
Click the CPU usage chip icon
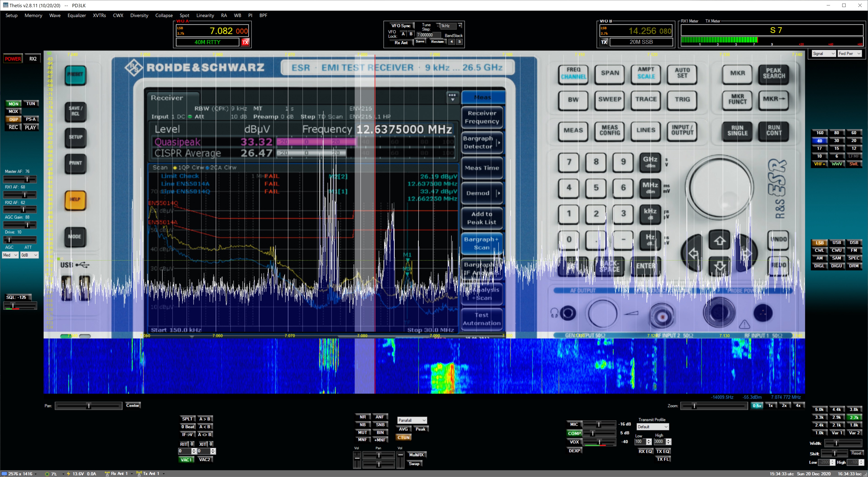pyautogui.click(x=47, y=474)
